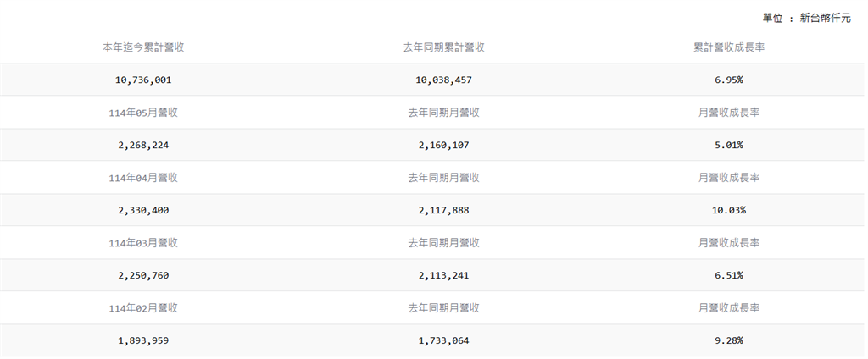Image resolution: width=868 pixels, height=359 pixels.
Task: Click growth rate 9.28%
Action: click(729, 341)
